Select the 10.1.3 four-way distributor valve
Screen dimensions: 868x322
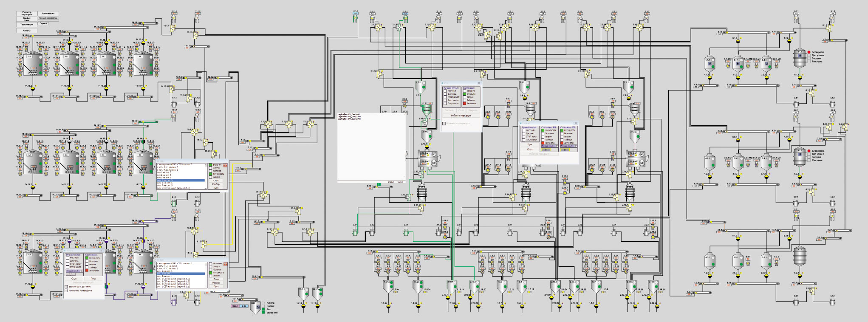point(195,132)
